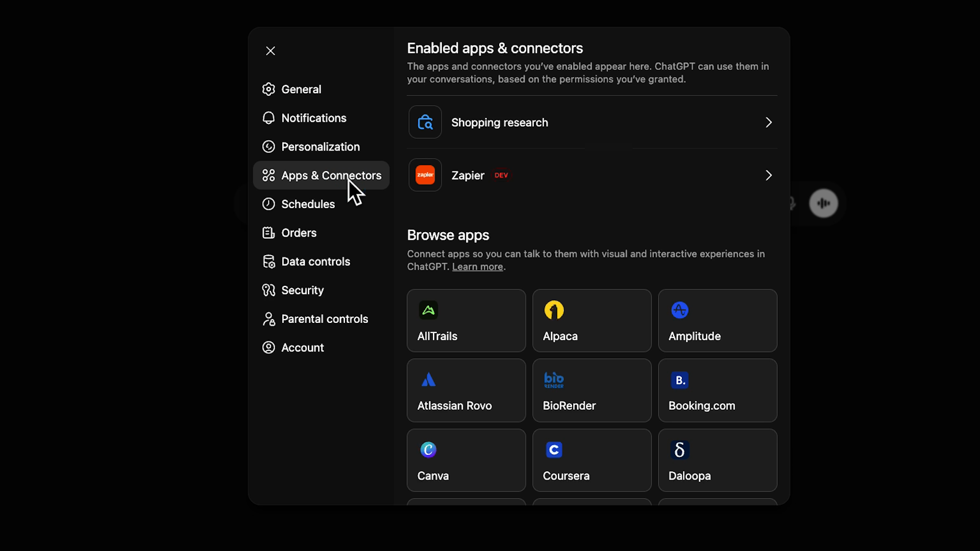Expand the Shopping research chevron
The image size is (980, 551).
pyautogui.click(x=768, y=122)
